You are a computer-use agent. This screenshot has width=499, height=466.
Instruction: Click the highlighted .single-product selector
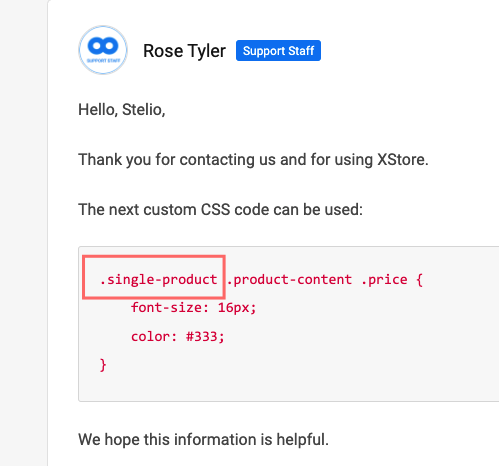159,279
